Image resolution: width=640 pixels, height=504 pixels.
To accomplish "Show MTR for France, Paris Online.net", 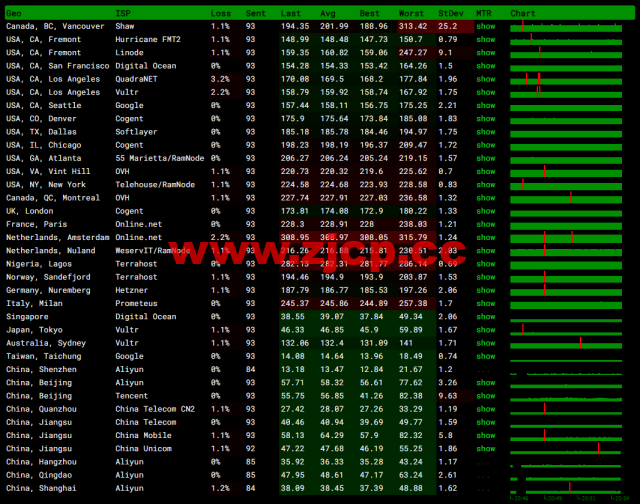I will pos(486,224).
